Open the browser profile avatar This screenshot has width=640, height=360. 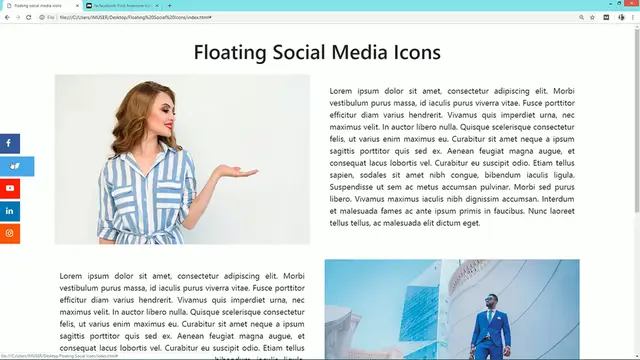[x=621, y=17]
